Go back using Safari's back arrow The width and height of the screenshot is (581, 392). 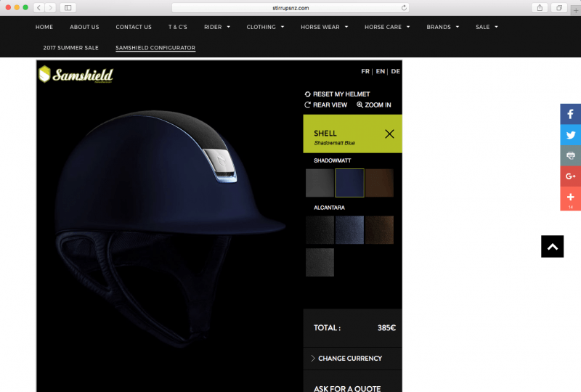(x=39, y=7)
